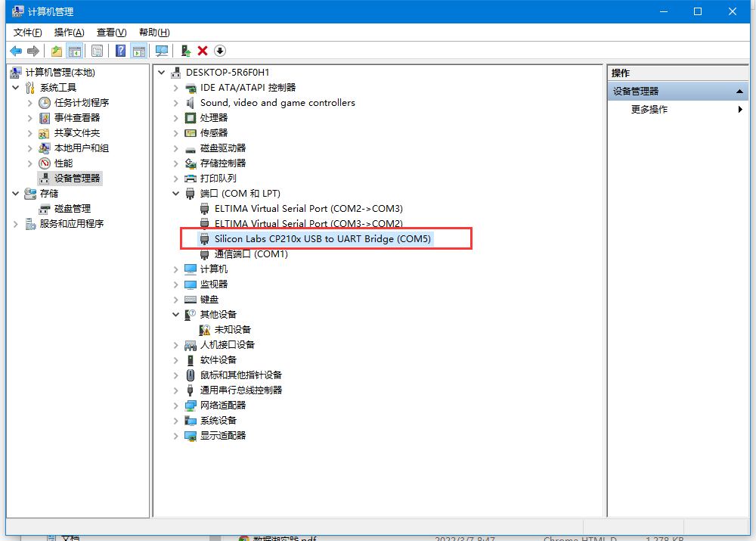
Task: Click the Properties sheet toolbar icon
Action: coord(97,51)
